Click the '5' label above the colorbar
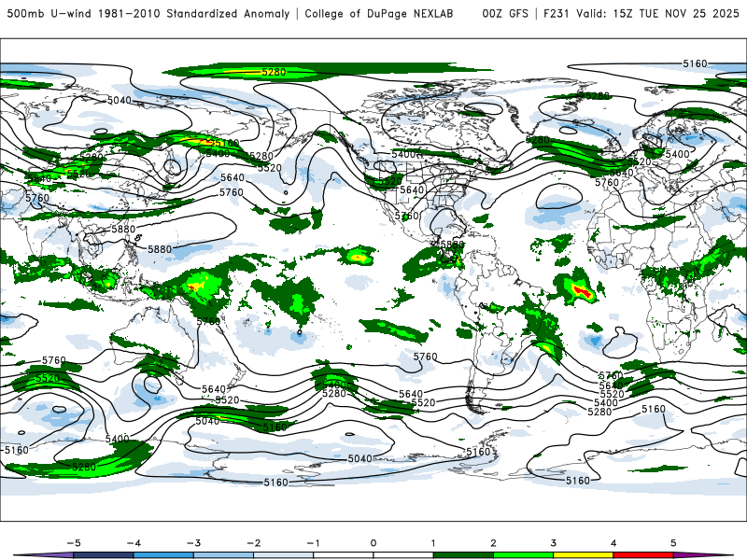Screen dimensions: 747x560 tap(673, 543)
